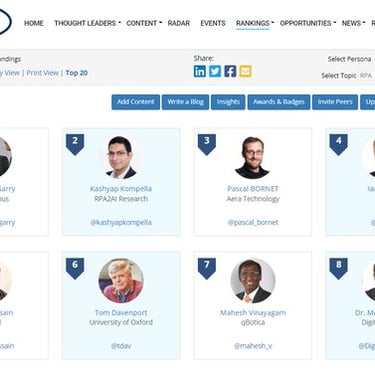
Task: Click the number 2 rank badge
Action: coord(75,144)
